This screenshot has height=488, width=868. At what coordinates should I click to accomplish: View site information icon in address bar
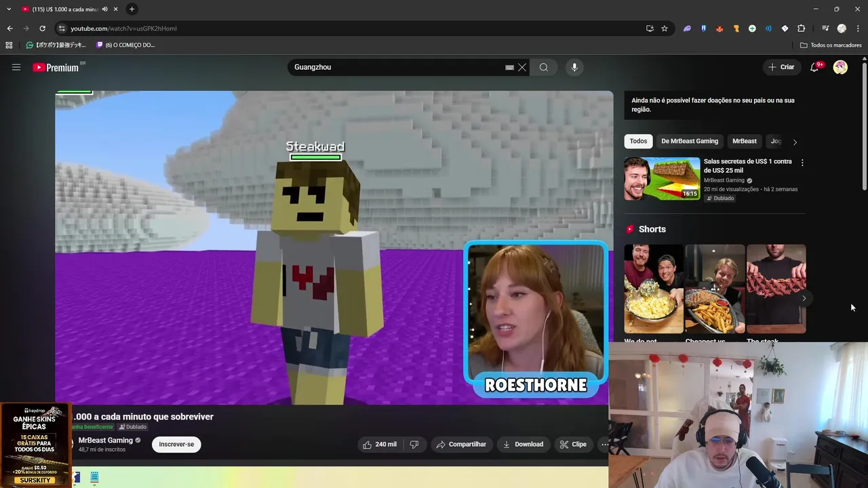[x=62, y=28]
